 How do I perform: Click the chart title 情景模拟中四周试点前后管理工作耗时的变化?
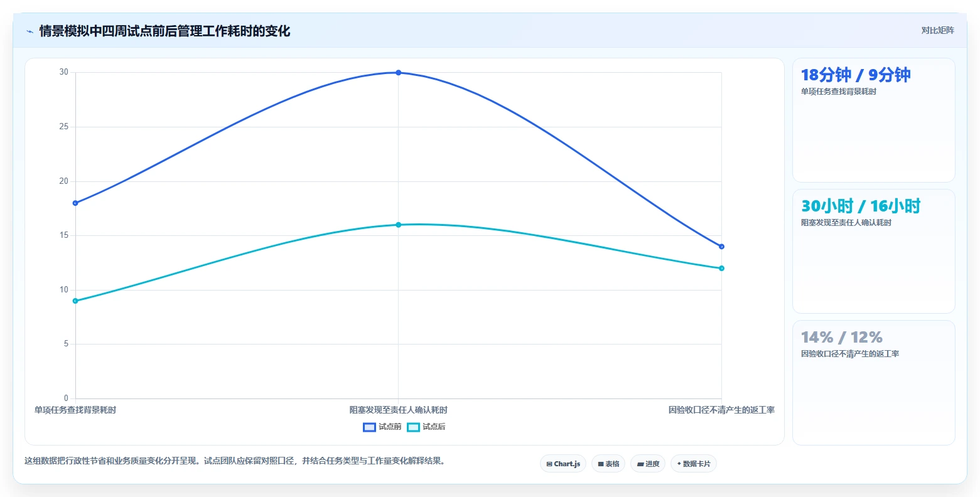click(164, 31)
